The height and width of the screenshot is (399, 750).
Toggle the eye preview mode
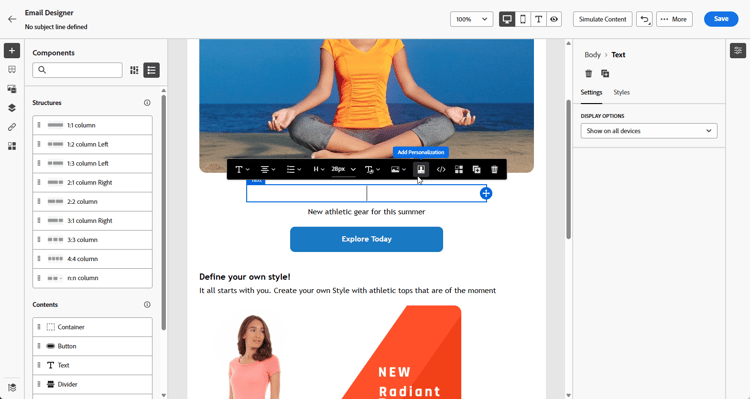pos(554,19)
